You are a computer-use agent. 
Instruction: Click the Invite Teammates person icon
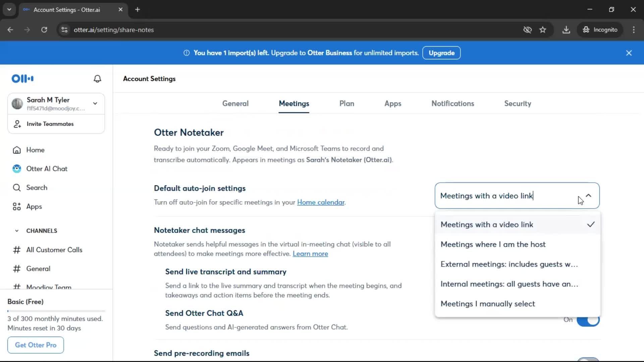coord(17,124)
